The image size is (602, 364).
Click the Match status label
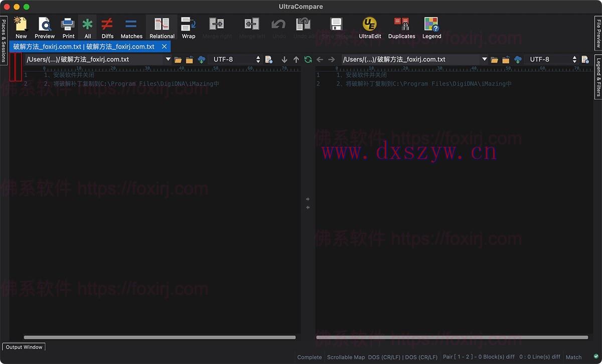click(x=573, y=357)
